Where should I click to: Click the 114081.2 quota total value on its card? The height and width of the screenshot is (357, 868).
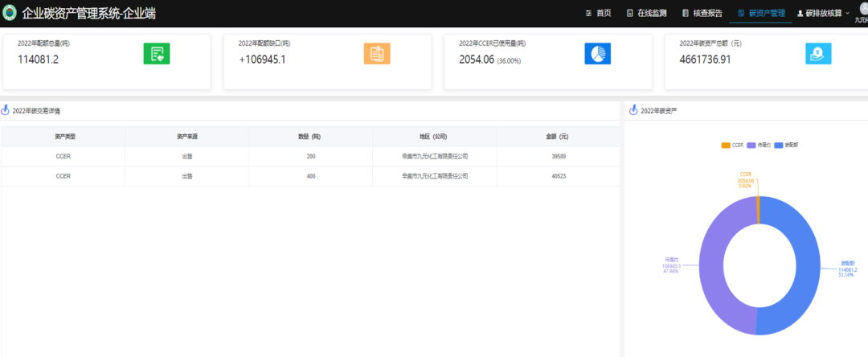(x=39, y=59)
